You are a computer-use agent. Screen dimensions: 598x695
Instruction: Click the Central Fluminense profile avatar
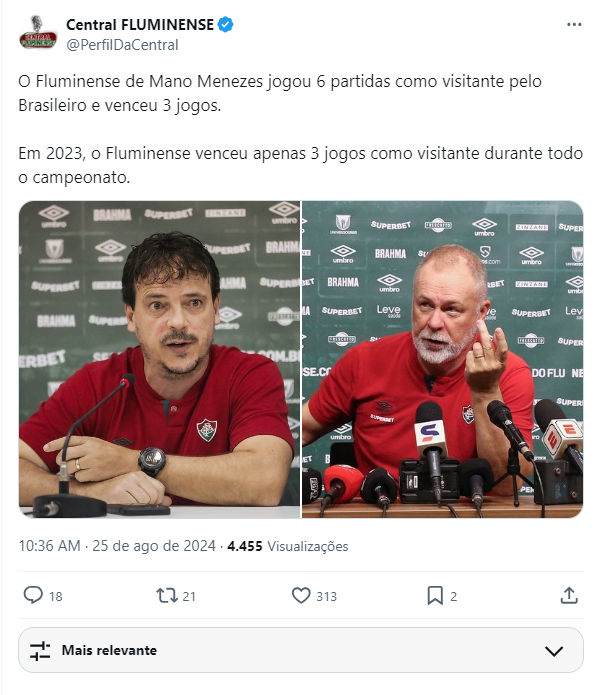tap(38, 32)
